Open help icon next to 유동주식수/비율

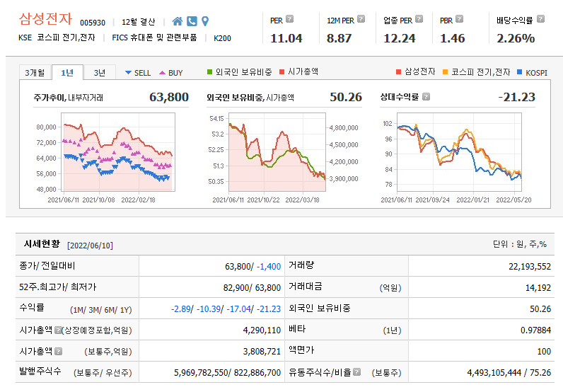click(356, 372)
